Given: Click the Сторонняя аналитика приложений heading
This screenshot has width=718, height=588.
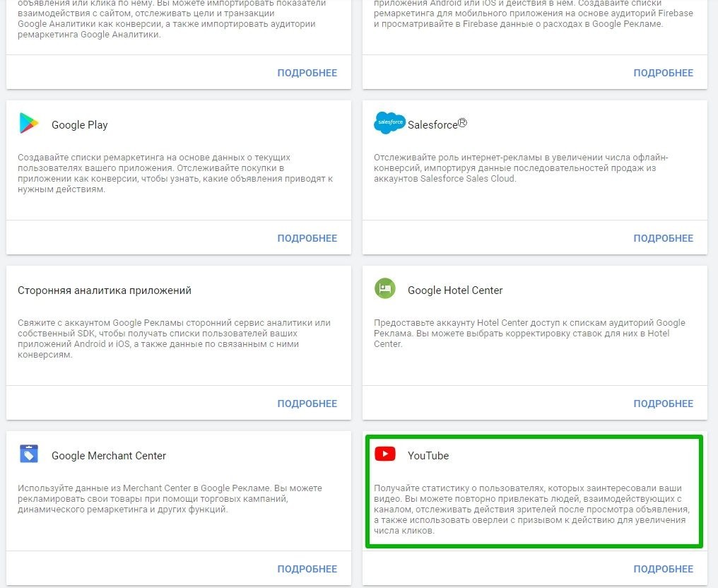Looking at the screenshot, I should [105, 290].
